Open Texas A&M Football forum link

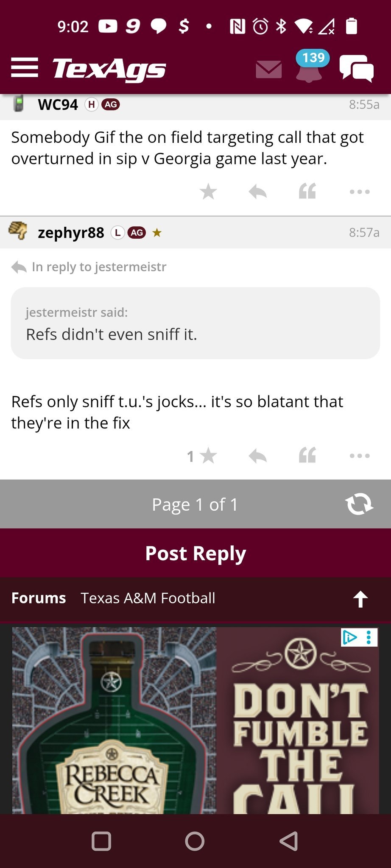(148, 598)
